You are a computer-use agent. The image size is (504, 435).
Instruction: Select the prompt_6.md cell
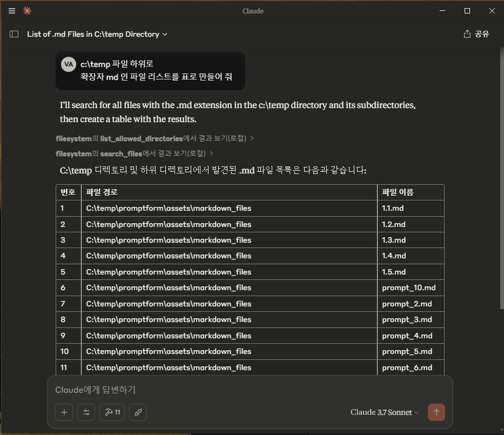coord(411,367)
